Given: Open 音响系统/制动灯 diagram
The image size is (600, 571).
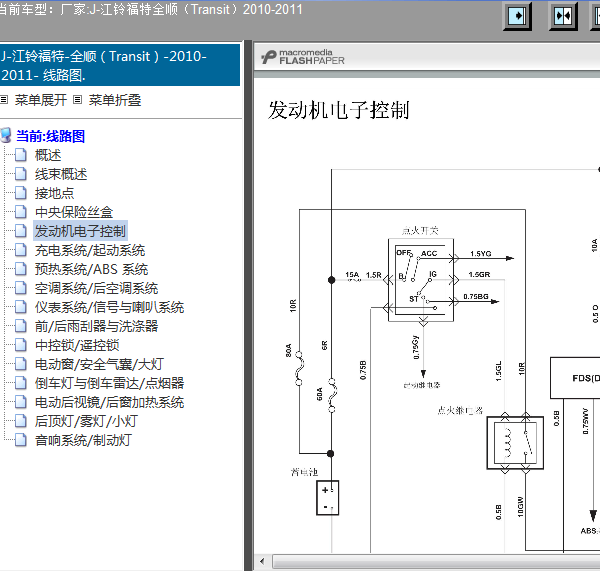Looking at the screenshot, I should click(83, 440).
